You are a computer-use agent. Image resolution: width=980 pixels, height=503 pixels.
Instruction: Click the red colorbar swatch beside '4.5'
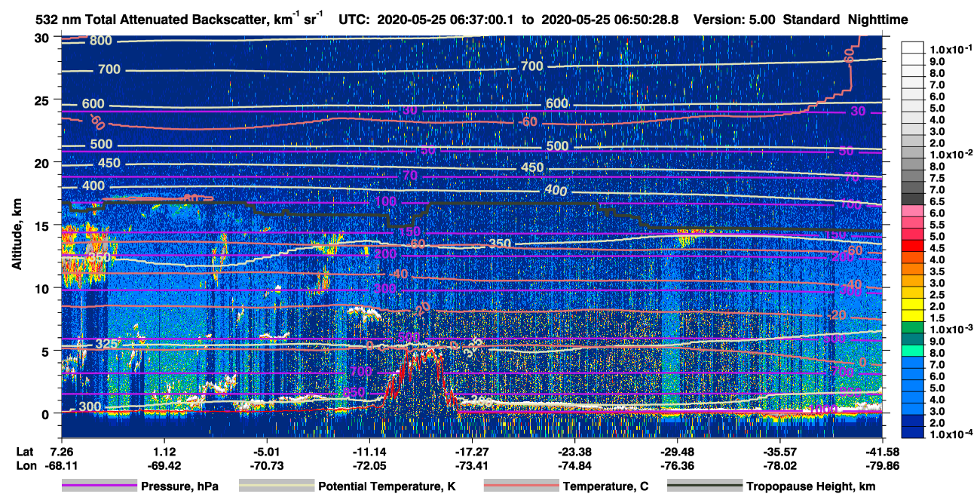point(912,247)
